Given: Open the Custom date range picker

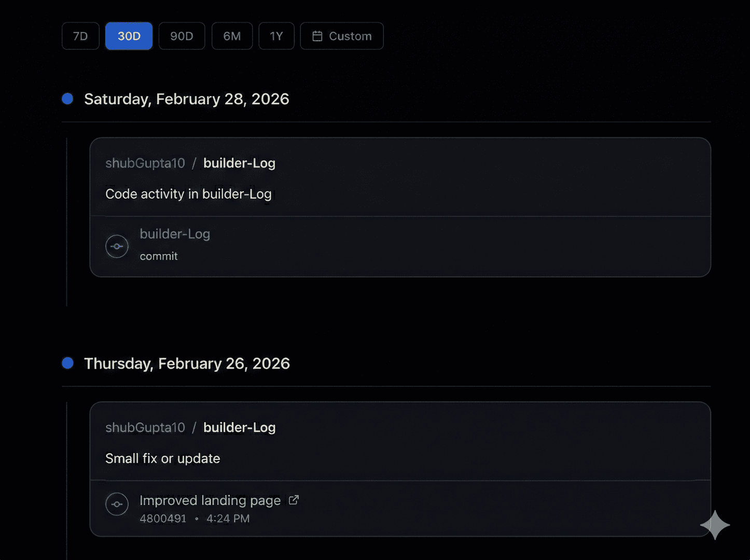Looking at the screenshot, I should tap(341, 36).
